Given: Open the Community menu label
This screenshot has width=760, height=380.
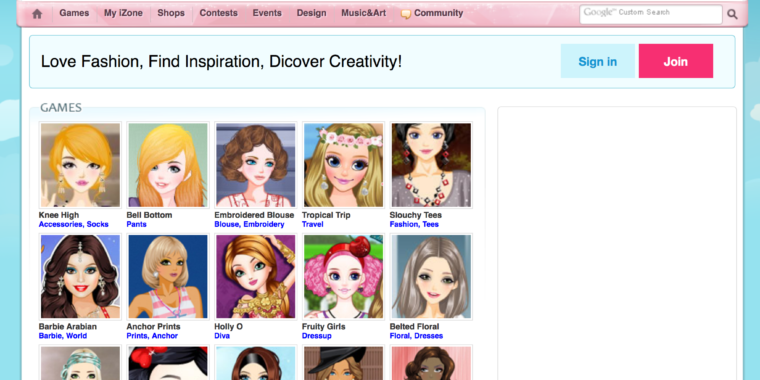Looking at the screenshot, I should tap(439, 13).
